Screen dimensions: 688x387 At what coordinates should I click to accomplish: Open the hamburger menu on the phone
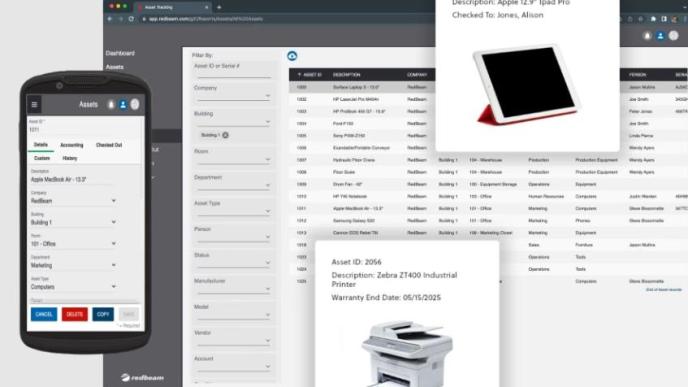pyautogui.click(x=34, y=104)
